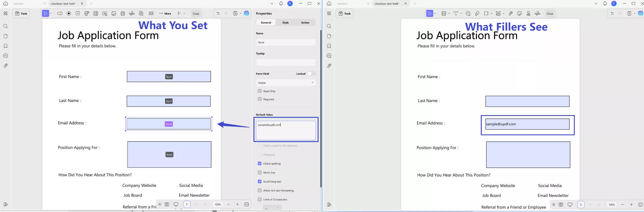The height and width of the screenshot is (212, 644).
Task: Toggle the Locked switch
Action: [x=311, y=74]
